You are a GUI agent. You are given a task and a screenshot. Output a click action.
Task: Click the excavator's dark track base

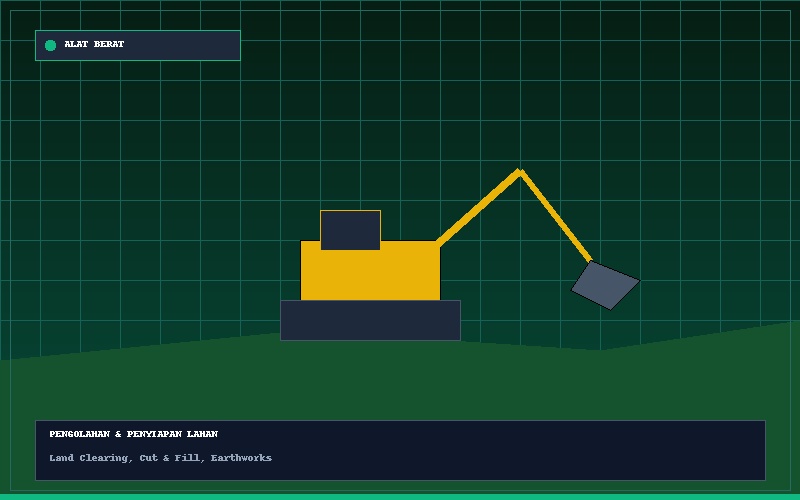(x=370, y=320)
